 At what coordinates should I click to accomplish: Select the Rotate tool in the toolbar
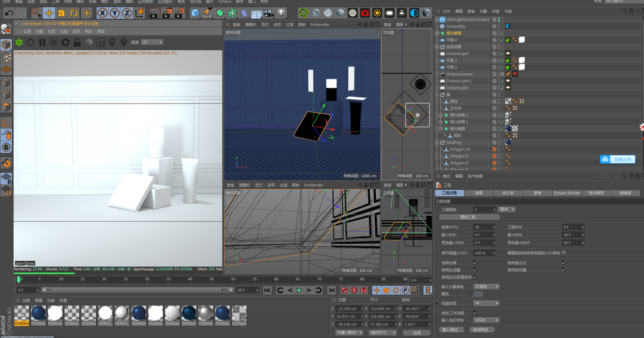(x=73, y=13)
